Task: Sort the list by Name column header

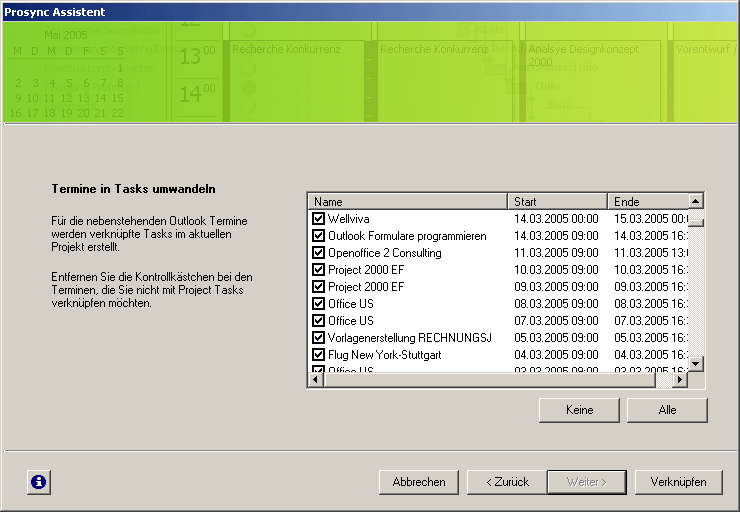Action: (x=408, y=201)
